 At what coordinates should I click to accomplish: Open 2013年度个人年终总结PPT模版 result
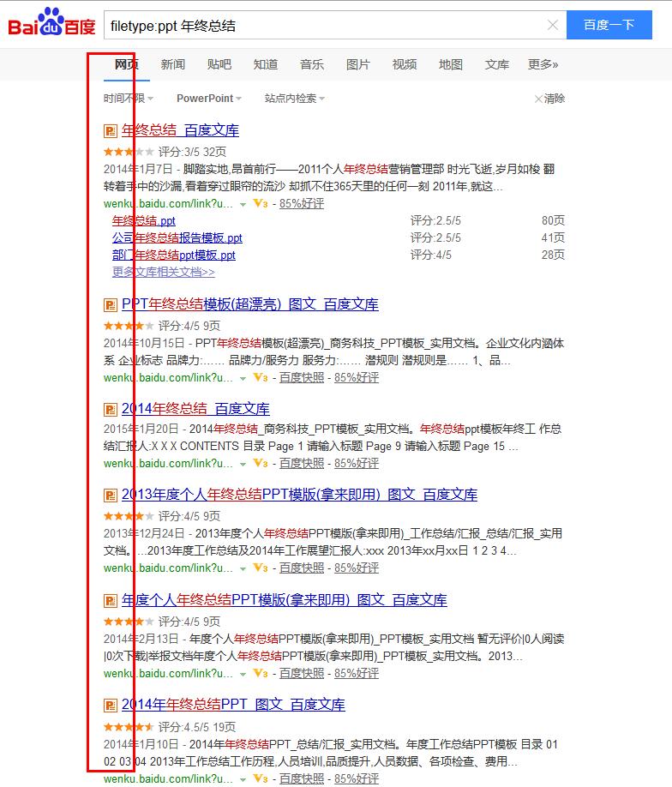(x=300, y=495)
